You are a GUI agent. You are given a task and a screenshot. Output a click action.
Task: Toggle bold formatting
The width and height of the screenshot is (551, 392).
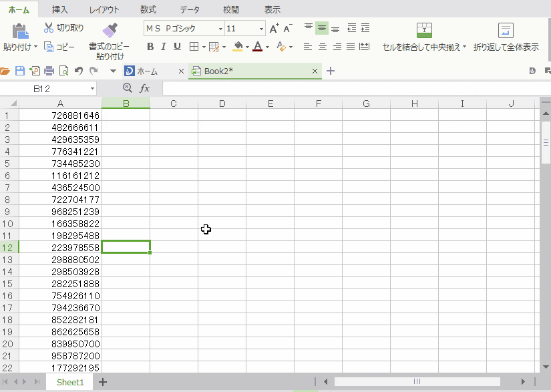(x=150, y=46)
